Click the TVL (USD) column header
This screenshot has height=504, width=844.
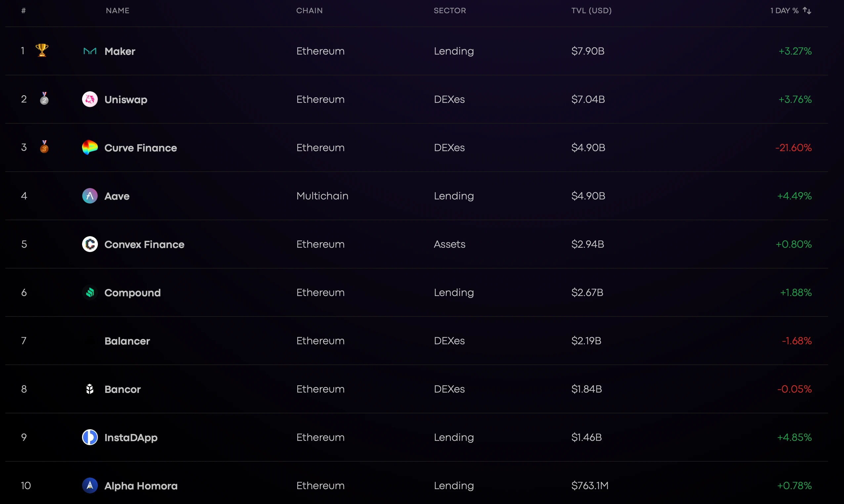591,11
